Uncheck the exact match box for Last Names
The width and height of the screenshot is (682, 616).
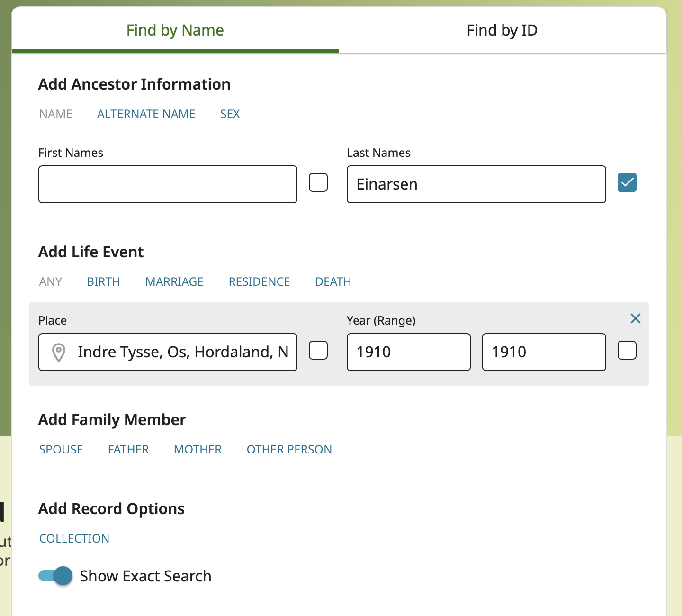click(627, 182)
